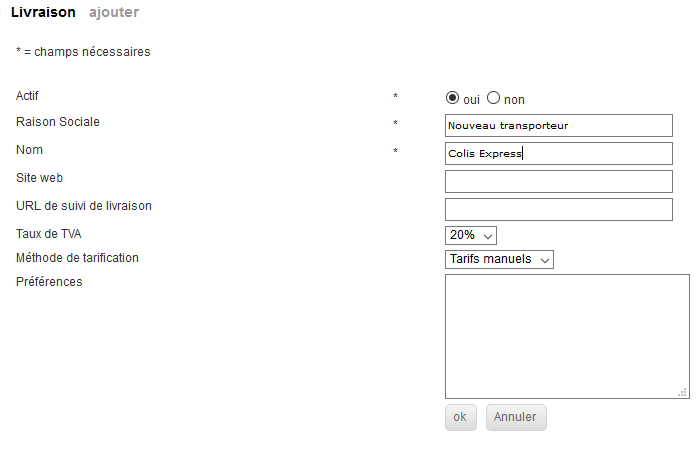Screen dimensions: 700x450
Task: Click the "oui" label text
Action: point(471,100)
